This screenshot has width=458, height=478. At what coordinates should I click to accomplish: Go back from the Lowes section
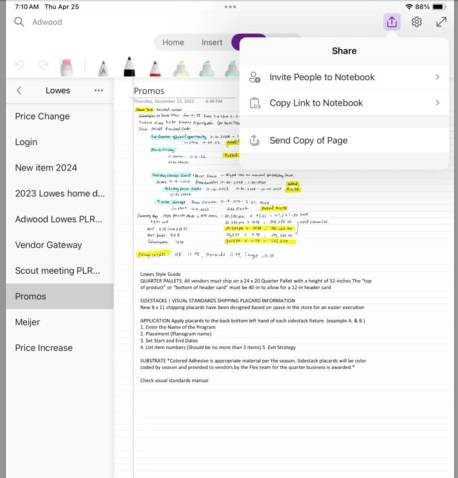click(19, 90)
